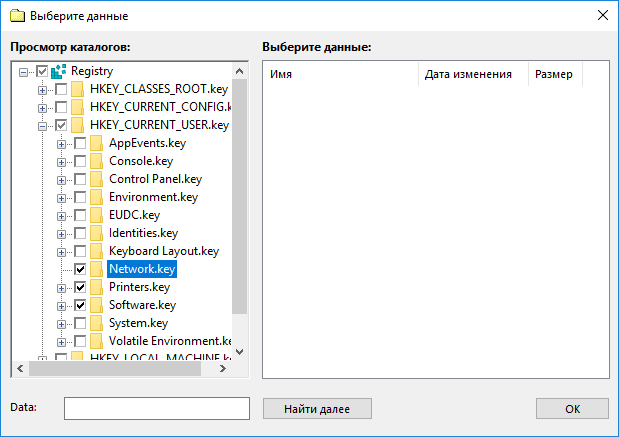Click the Control Panel.key folder icon
This screenshot has width=619, height=437.
coord(96,179)
